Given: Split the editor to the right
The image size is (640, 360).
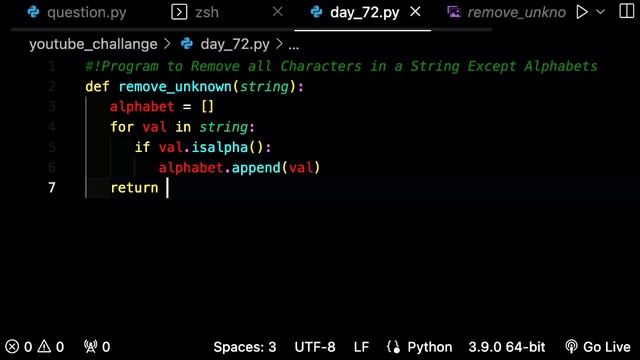Looking at the screenshot, I should [x=627, y=11].
